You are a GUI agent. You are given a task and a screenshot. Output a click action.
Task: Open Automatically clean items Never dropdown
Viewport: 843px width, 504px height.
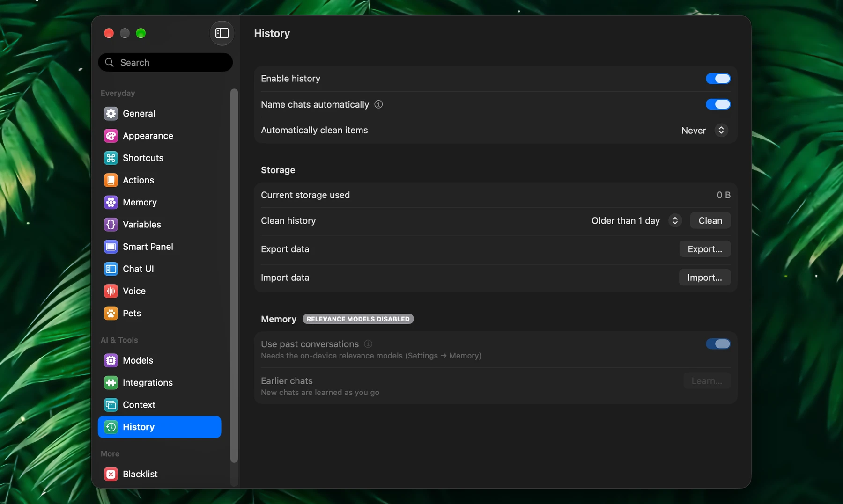704,131
